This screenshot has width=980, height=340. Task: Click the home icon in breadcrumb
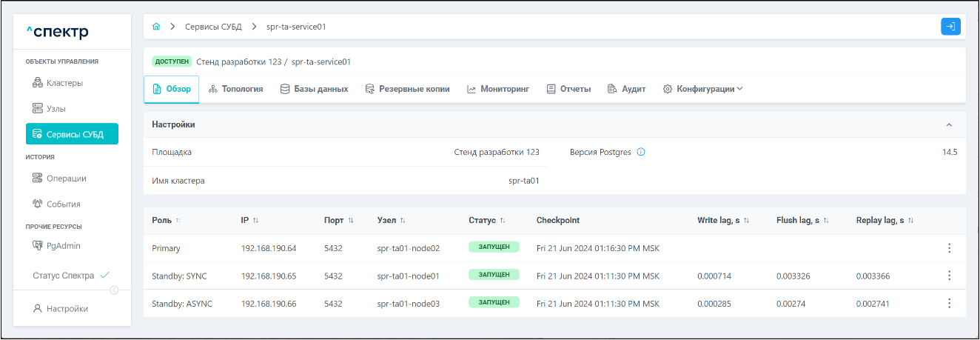point(156,27)
